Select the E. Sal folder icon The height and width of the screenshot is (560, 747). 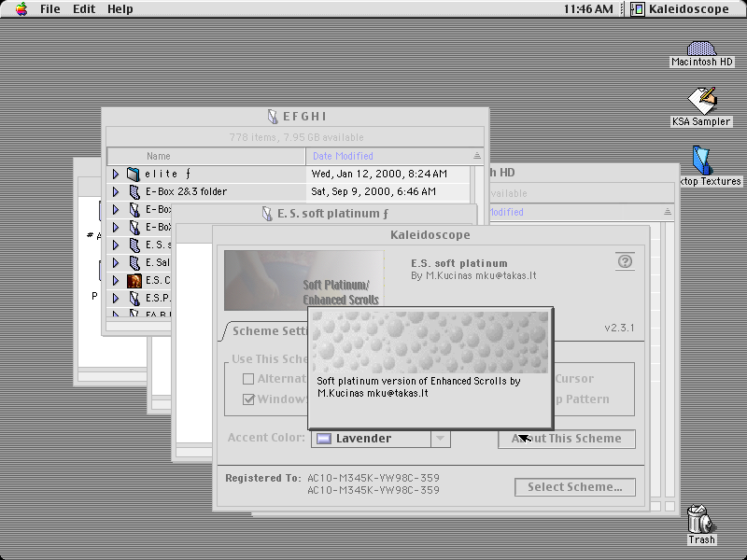pyautogui.click(x=134, y=262)
